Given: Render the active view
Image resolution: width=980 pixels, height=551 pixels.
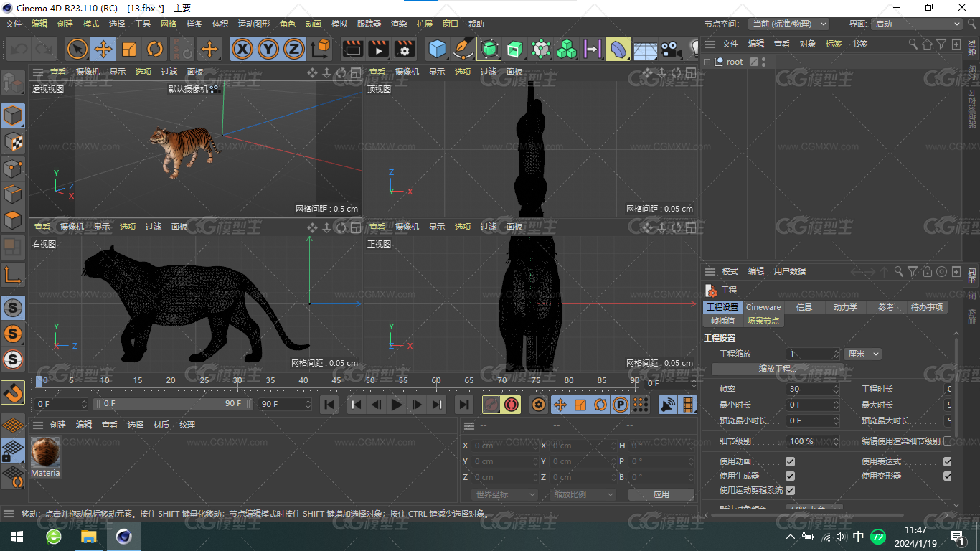Looking at the screenshot, I should 352,49.
